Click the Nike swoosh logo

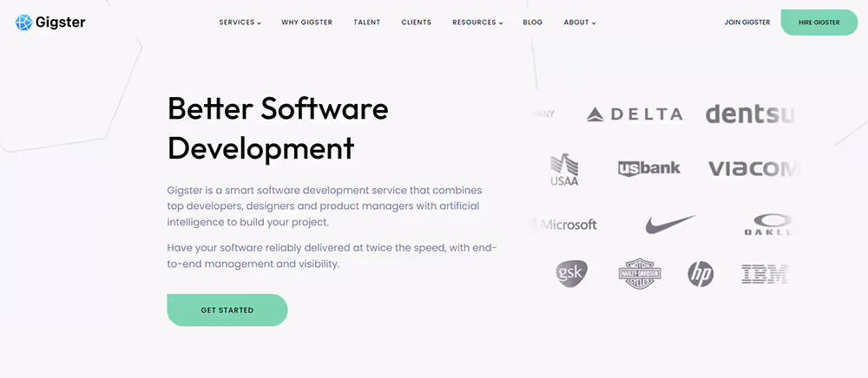[x=670, y=225]
